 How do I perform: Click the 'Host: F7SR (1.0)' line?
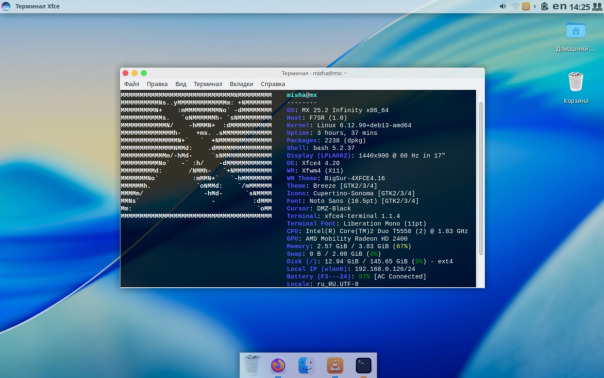tap(317, 118)
